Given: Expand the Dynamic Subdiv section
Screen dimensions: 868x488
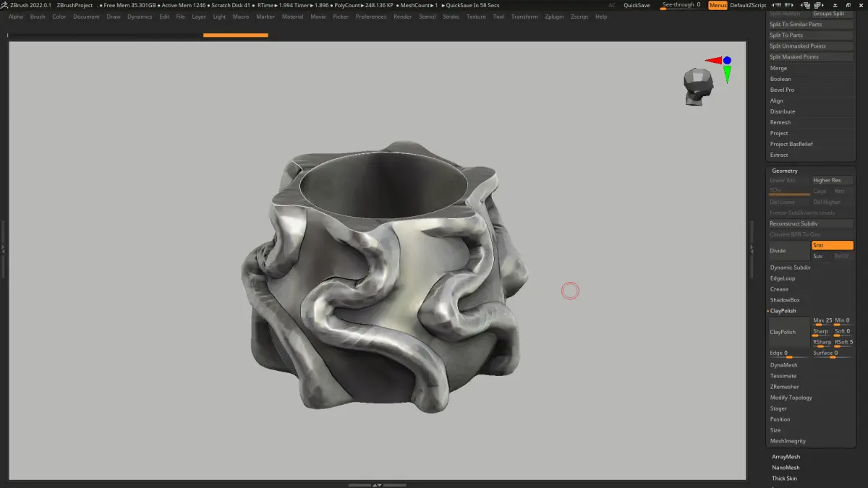Looking at the screenshot, I should (790, 267).
